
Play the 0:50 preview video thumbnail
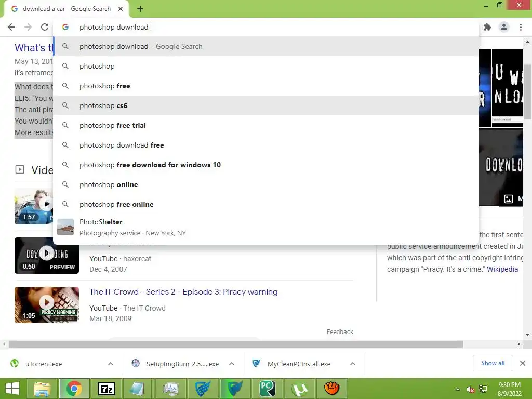pos(46,256)
